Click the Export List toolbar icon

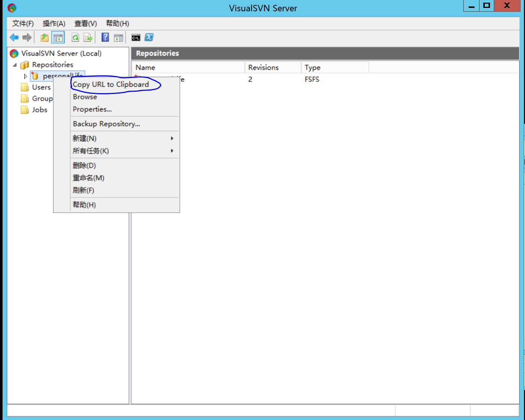88,38
